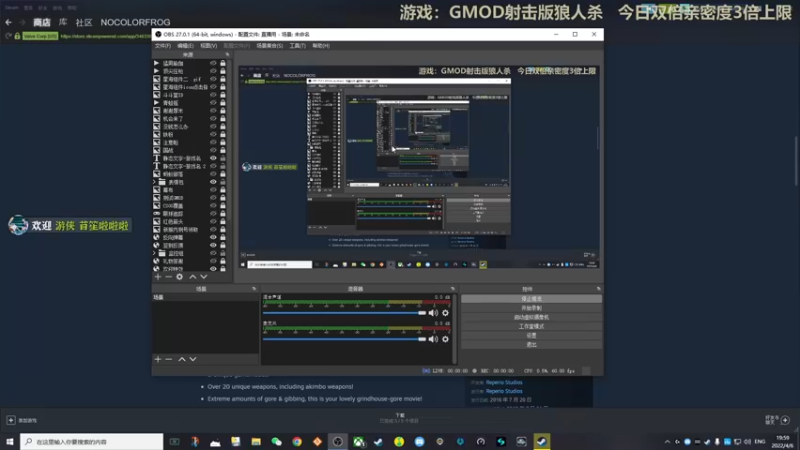Expand the 监控组 folder group
The image size is (800, 450).
coord(155,253)
